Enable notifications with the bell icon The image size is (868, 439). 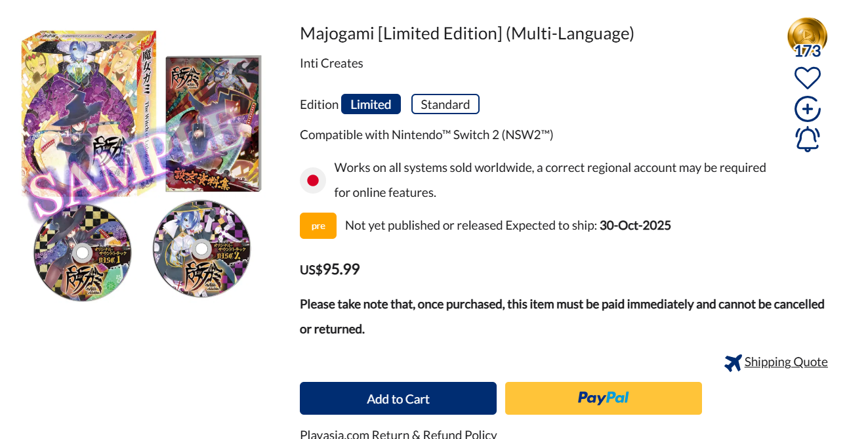[807, 139]
